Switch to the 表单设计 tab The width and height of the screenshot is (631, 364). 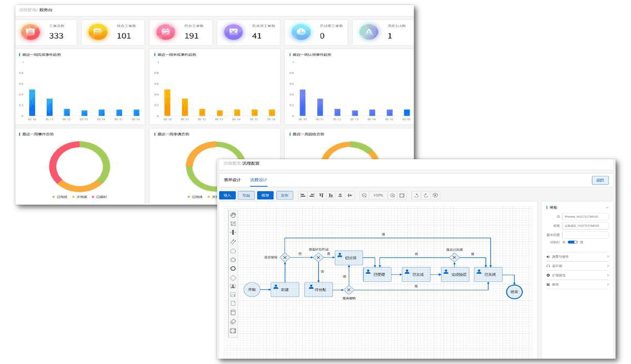(232, 180)
